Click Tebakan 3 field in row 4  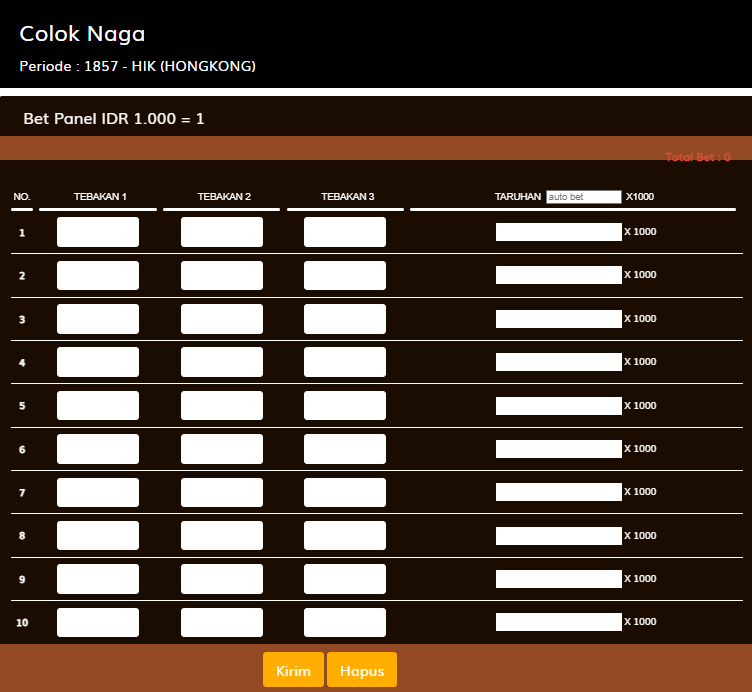[x=345, y=362]
